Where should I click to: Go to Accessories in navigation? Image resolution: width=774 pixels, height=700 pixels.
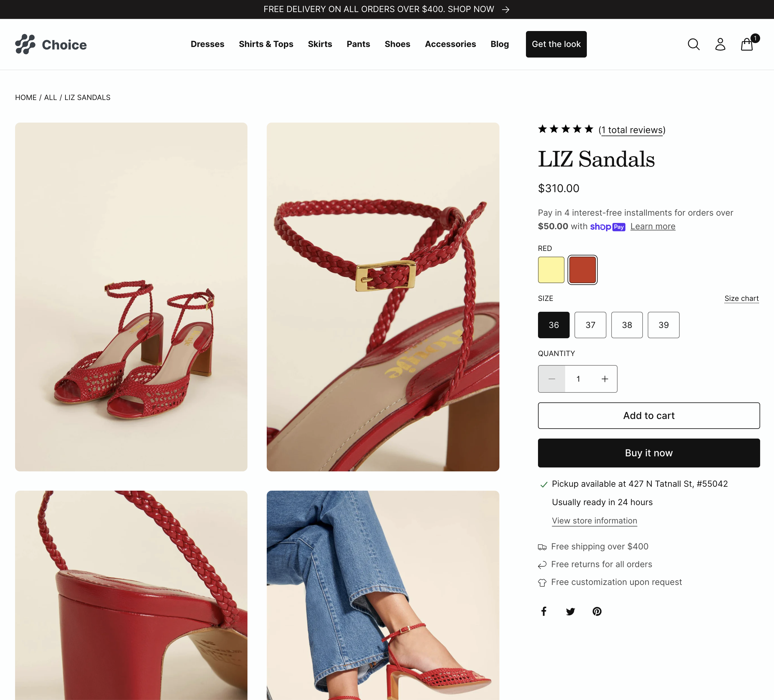click(450, 44)
